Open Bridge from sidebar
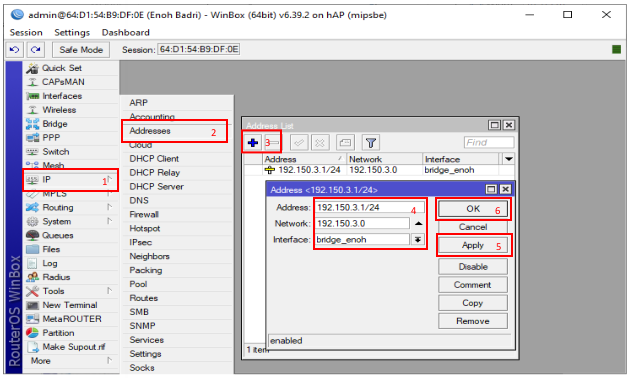The image size is (630, 378). (x=71, y=124)
